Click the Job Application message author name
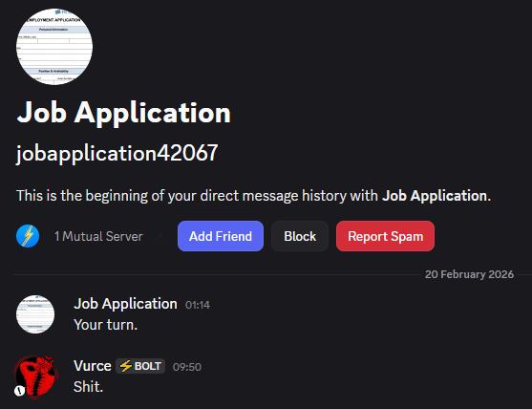The image size is (532, 409). [x=125, y=304]
